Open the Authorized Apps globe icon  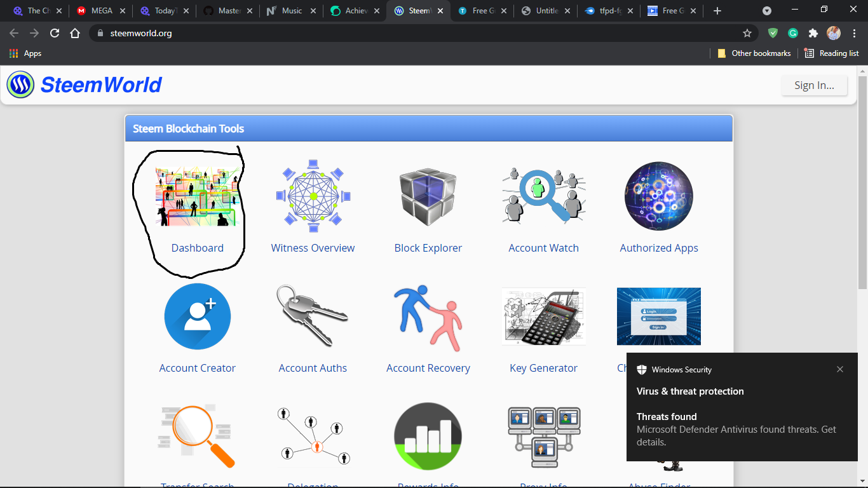(659, 196)
